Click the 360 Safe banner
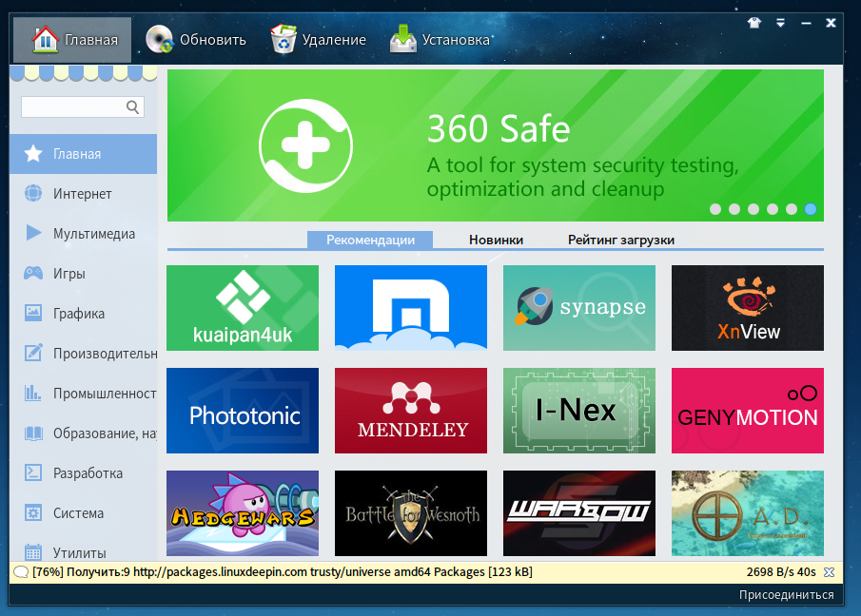Screen dimensions: 861x616 coord(496,145)
